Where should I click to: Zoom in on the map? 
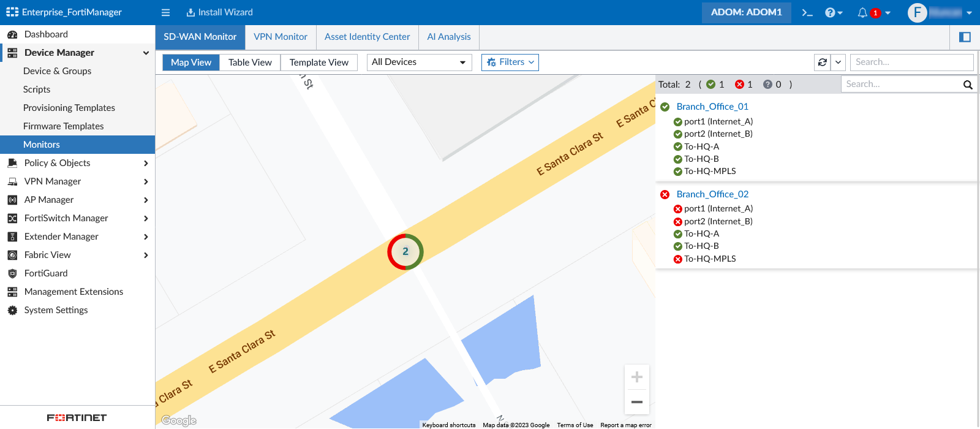(x=637, y=378)
